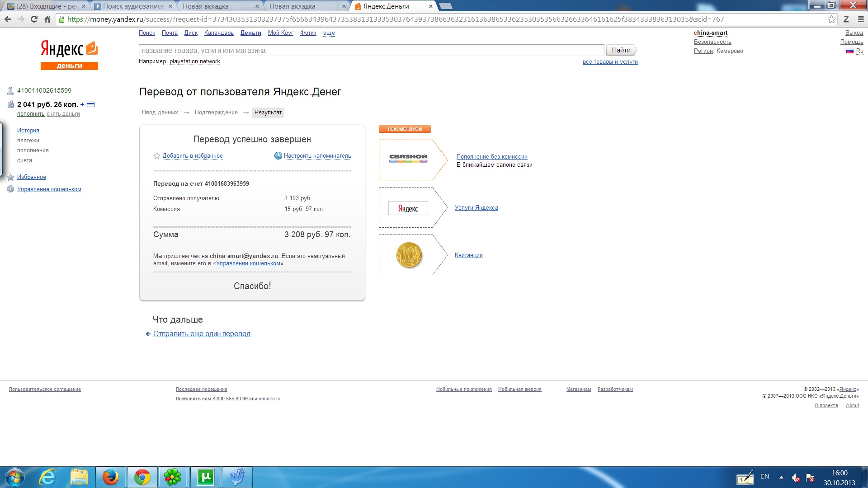The image size is (868, 488).
Task: Open Помощь link
Action: pyautogui.click(x=852, y=42)
